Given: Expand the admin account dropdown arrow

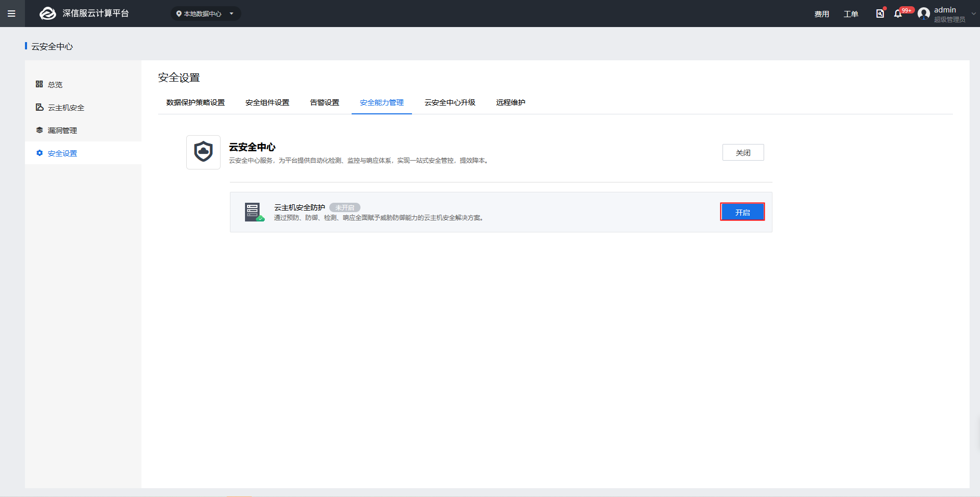Looking at the screenshot, I should 973,14.
